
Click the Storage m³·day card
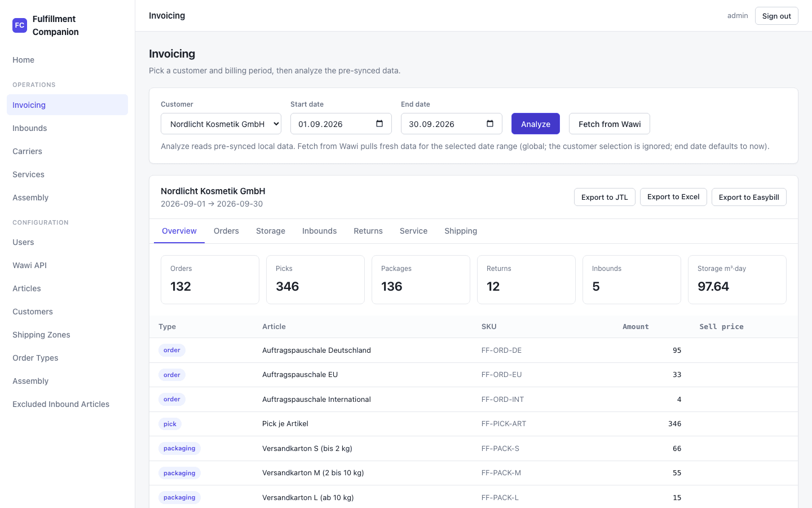[737, 279]
